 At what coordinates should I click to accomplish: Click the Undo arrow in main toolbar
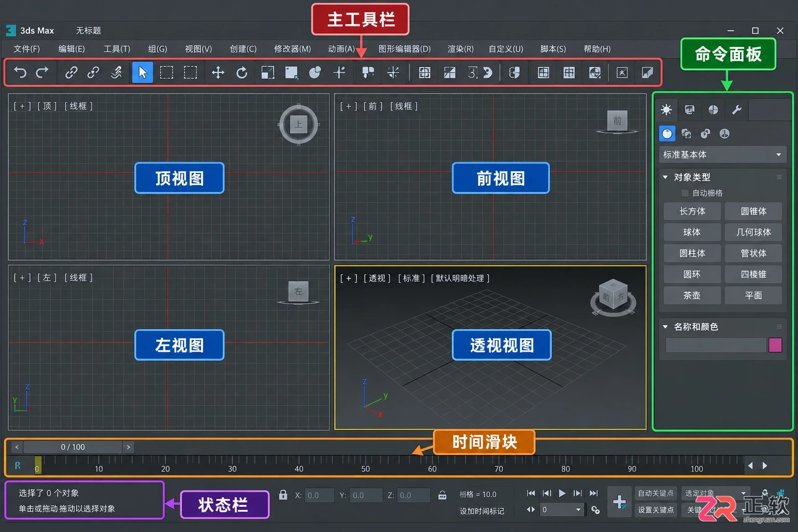click(20, 73)
